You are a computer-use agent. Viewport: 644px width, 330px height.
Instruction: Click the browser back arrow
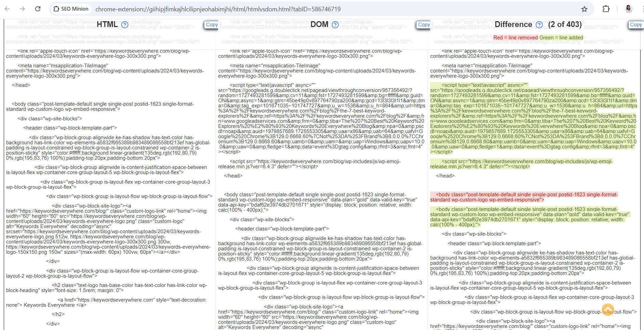(x=7, y=9)
